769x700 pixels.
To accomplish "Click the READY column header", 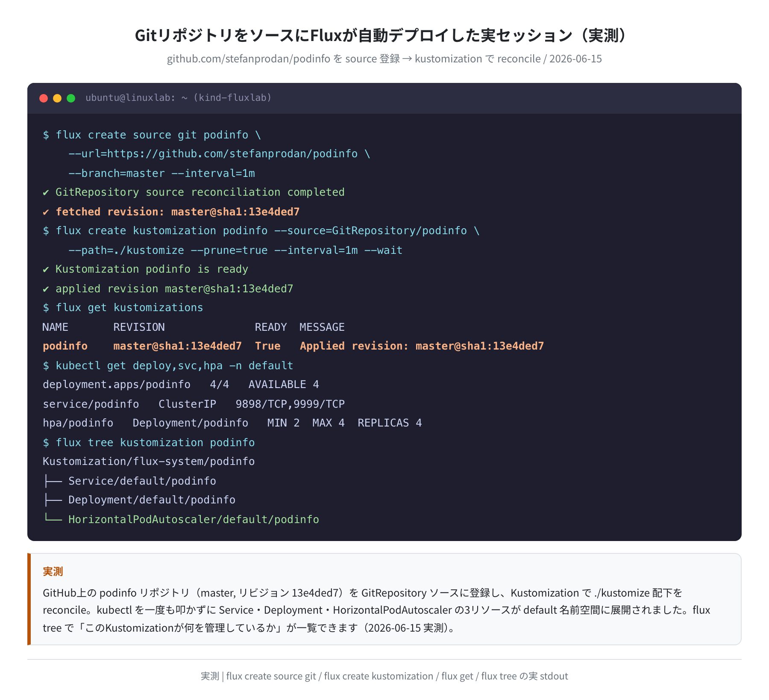I will (271, 327).
